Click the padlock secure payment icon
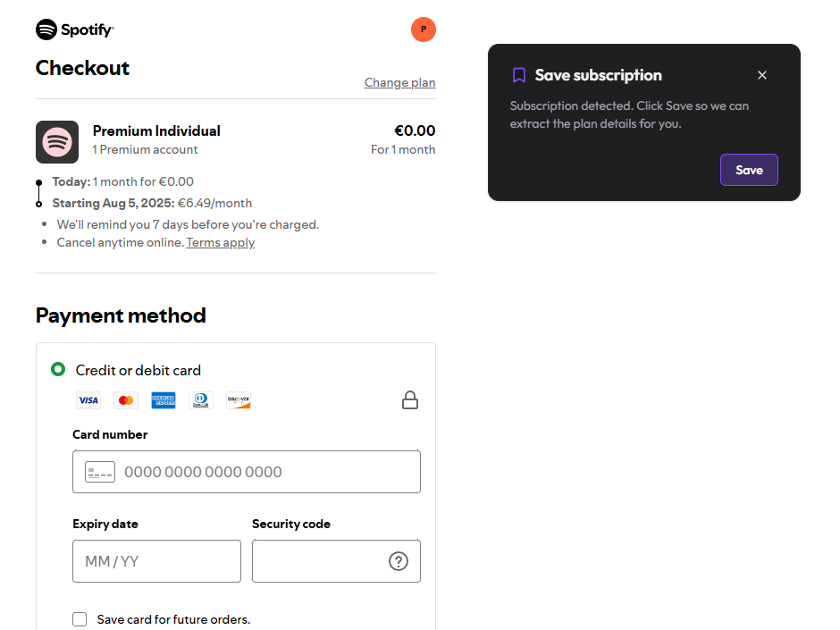 point(410,400)
